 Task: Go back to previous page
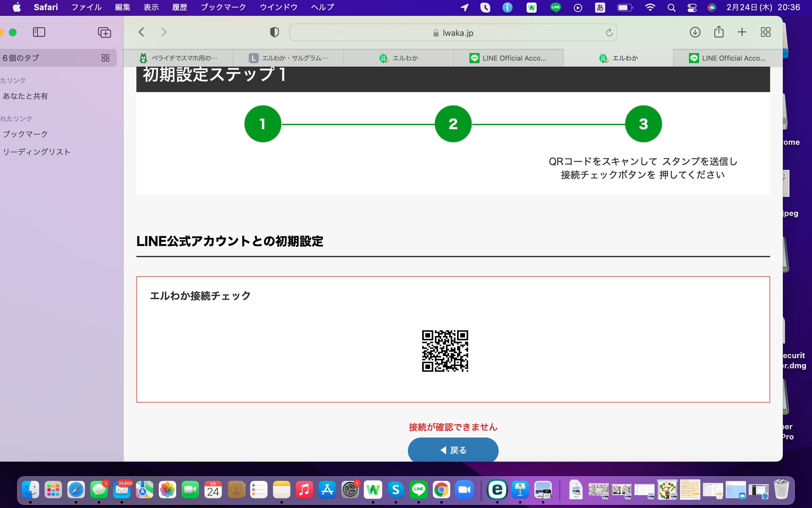141,32
